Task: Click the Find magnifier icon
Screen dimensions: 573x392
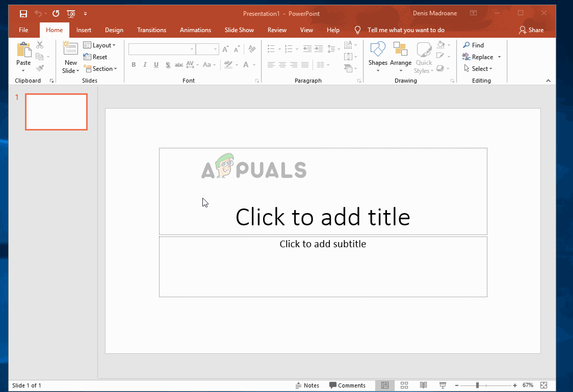Action: pos(466,45)
